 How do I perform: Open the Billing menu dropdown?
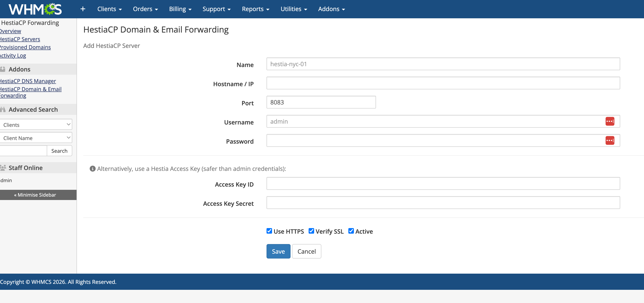[180, 9]
